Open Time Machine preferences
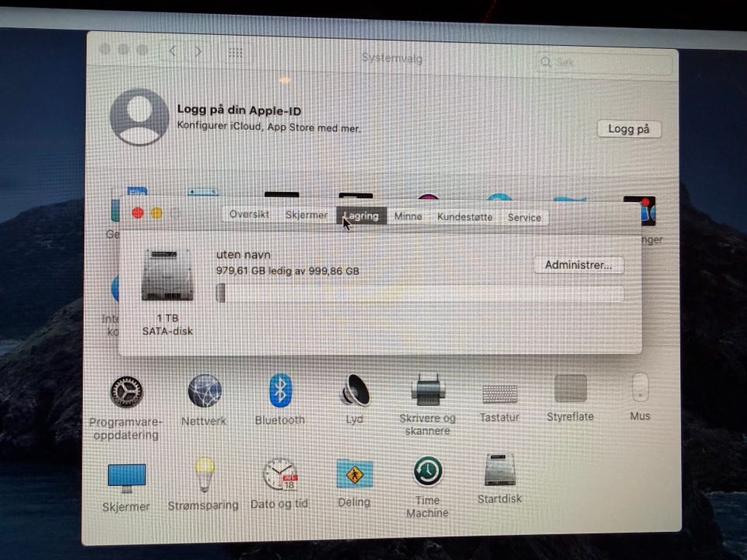The image size is (747, 560). 428,471
